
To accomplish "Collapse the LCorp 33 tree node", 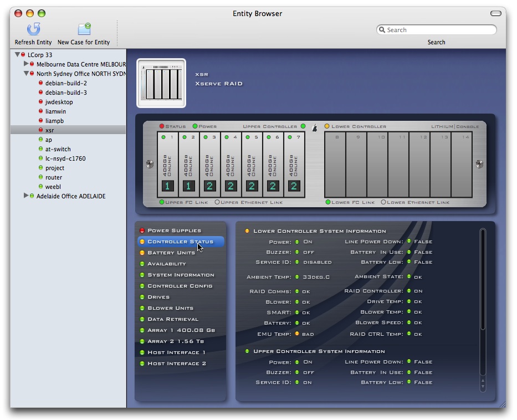I will (x=17, y=54).
